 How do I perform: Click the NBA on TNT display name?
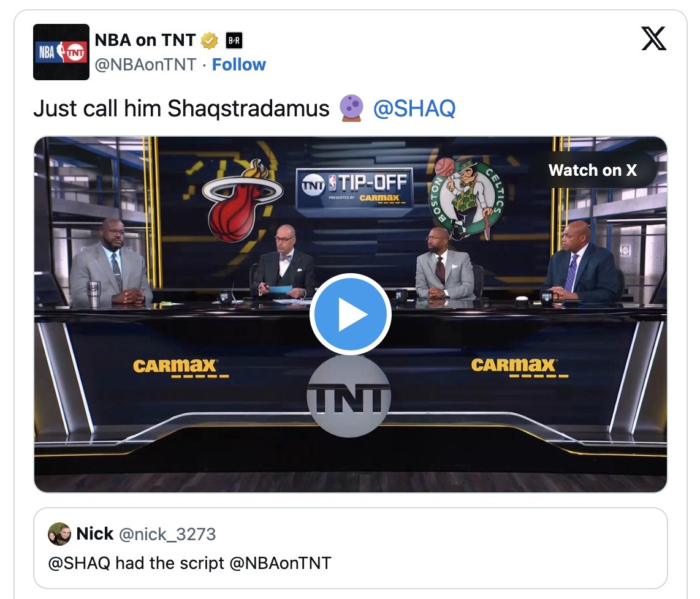click(145, 40)
